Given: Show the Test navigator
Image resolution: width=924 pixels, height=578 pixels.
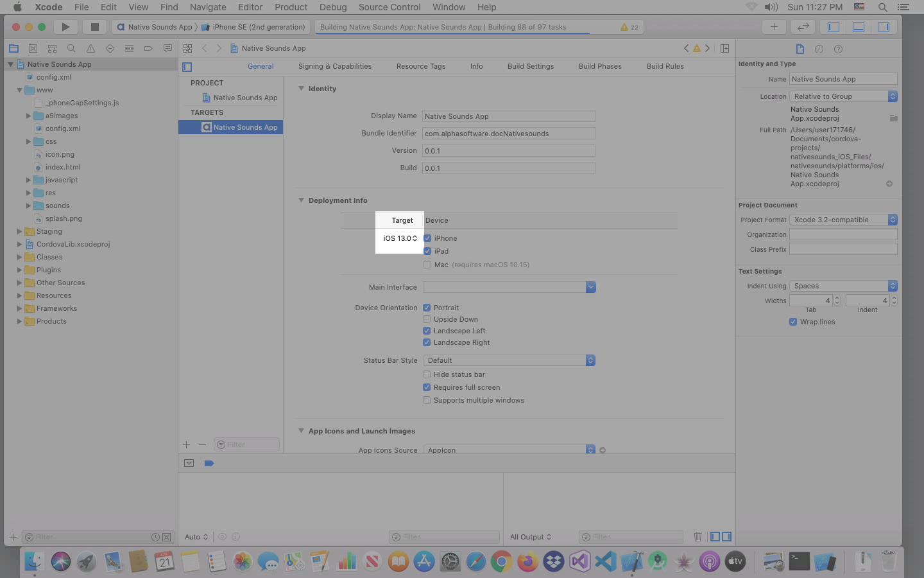Looking at the screenshot, I should [x=110, y=48].
